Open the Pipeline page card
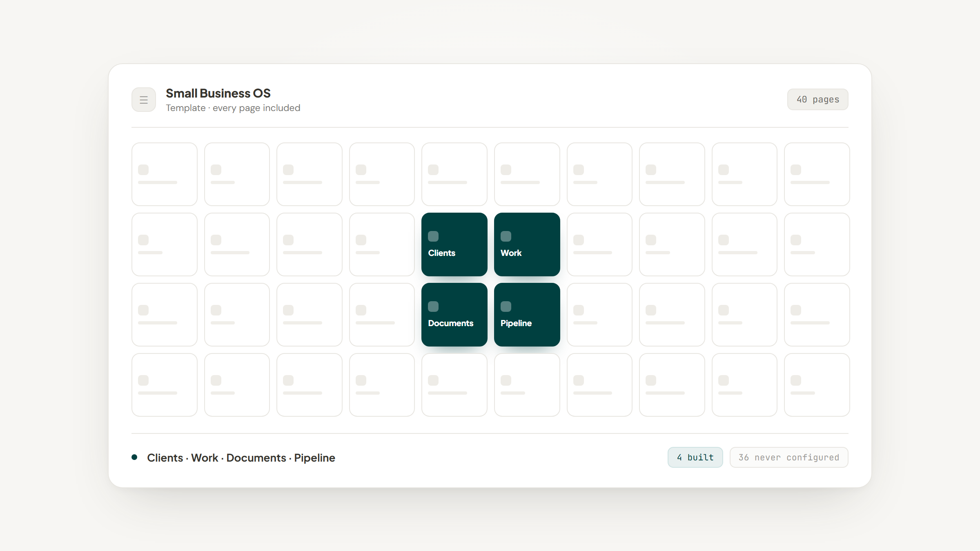 tap(527, 315)
